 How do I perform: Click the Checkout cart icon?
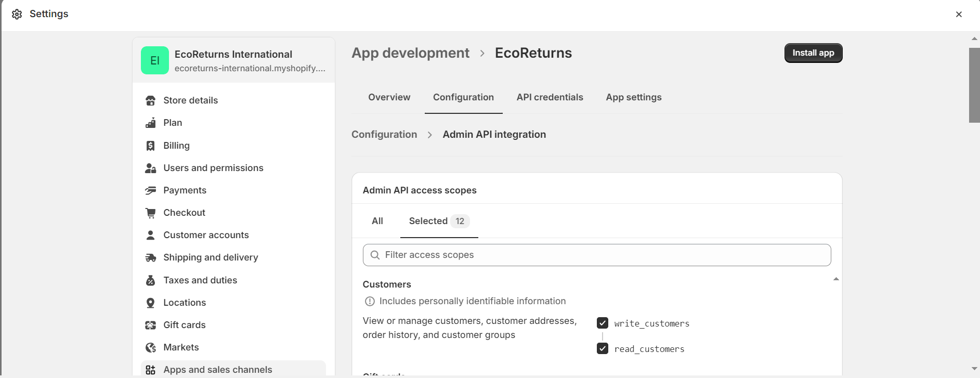click(151, 213)
